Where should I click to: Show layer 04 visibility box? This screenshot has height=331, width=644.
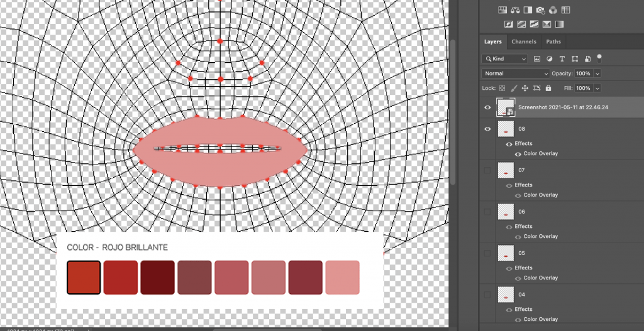coord(487,295)
